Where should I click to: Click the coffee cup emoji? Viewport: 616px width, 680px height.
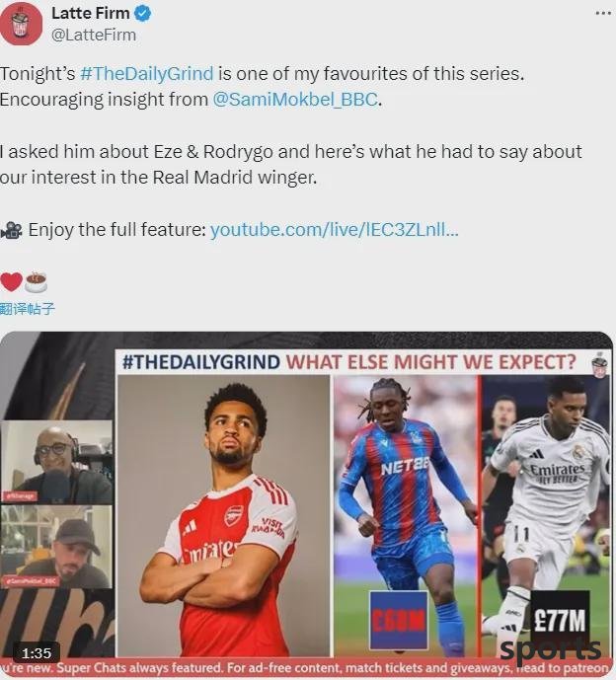coord(36,282)
